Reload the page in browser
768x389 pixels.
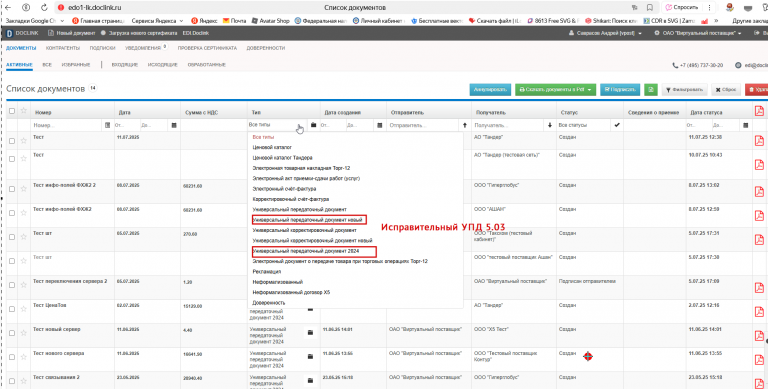44,7
